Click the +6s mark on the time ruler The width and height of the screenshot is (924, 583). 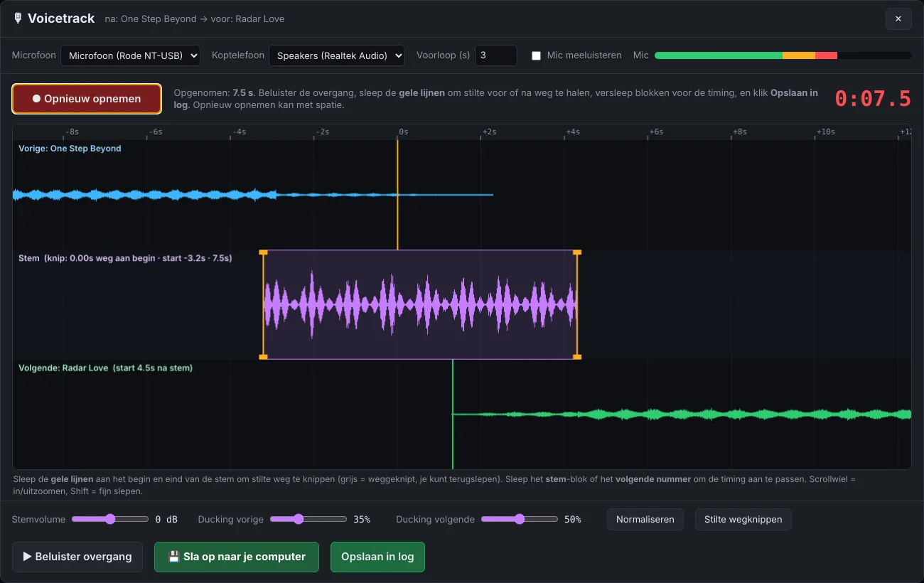(656, 132)
